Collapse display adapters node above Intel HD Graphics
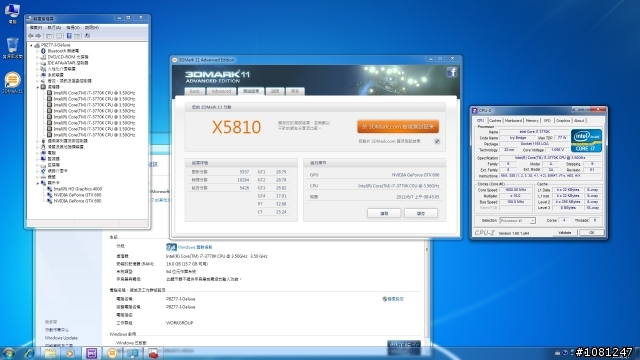The height and width of the screenshot is (360, 640). (37, 183)
